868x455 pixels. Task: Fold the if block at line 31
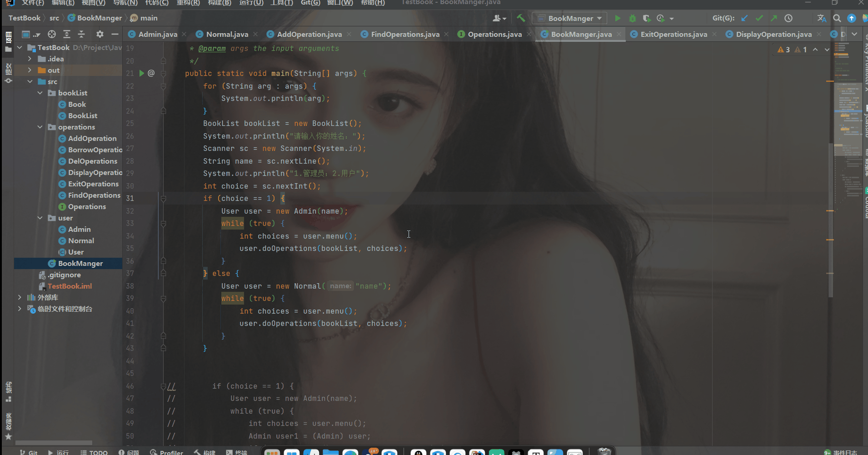coord(163,198)
